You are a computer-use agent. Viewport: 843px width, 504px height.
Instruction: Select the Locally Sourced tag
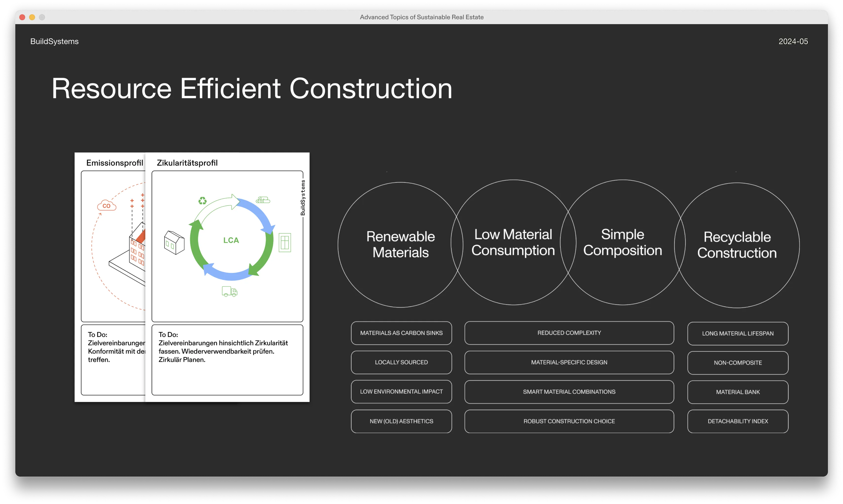[401, 362]
